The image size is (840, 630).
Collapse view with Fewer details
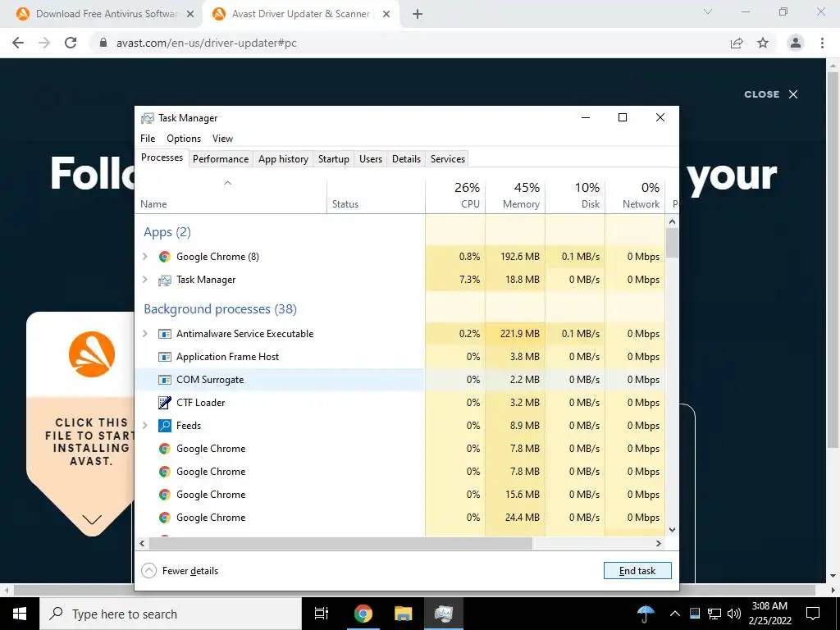(180, 571)
